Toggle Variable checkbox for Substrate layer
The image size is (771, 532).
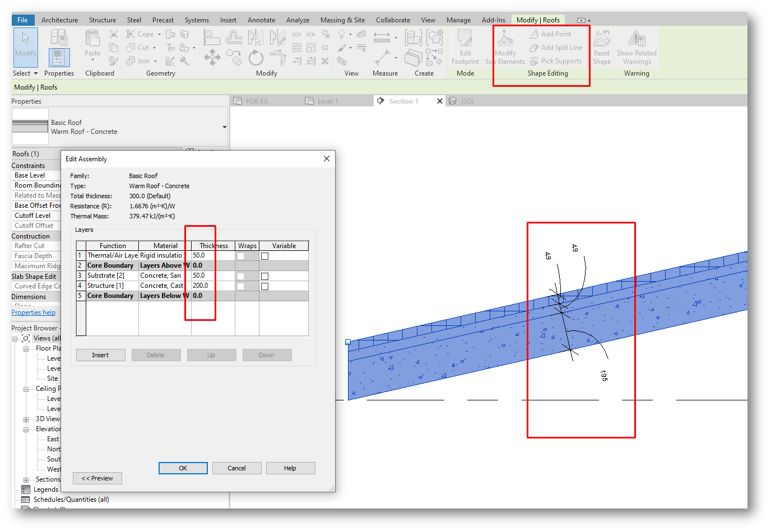pyautogui.click(x=264, y=276)
